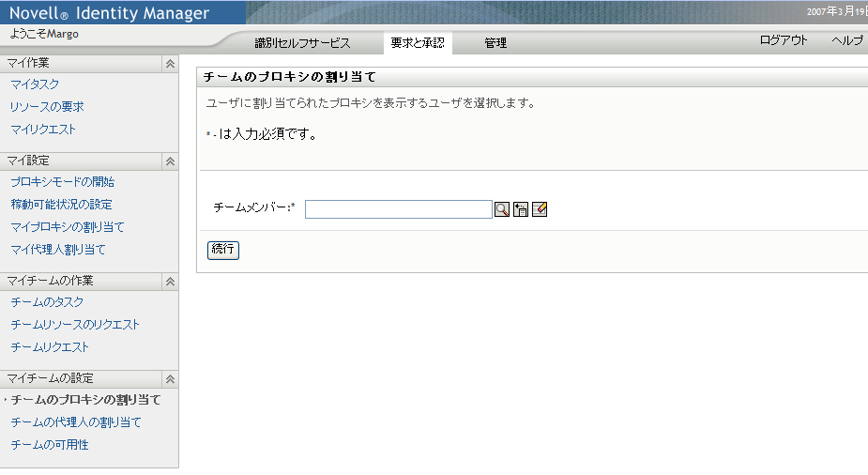868x475 pixels.
Task: Open マイ代理人割り当て
Action: pos(58,250)
